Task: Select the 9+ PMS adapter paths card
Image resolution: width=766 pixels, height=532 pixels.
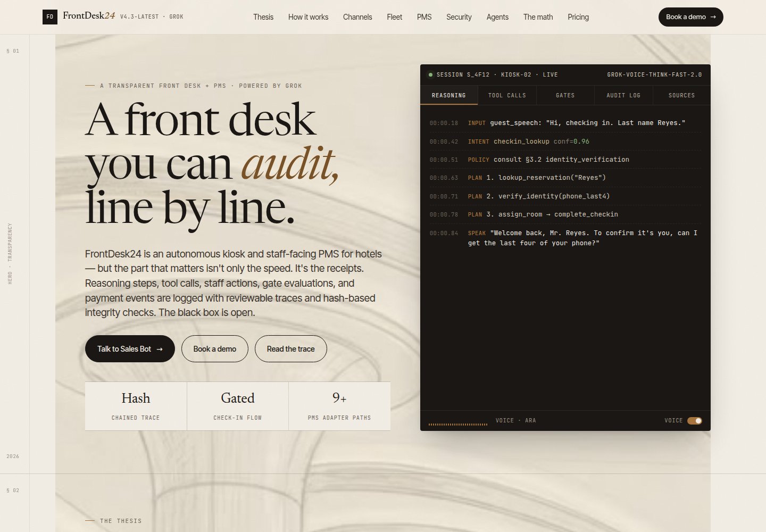Action: (339, 406)
